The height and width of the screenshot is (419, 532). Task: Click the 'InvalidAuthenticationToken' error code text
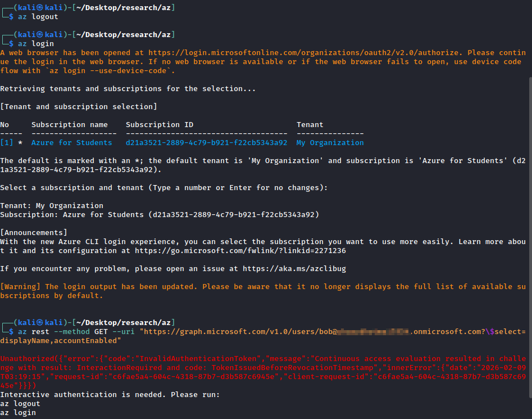point(194,359)
